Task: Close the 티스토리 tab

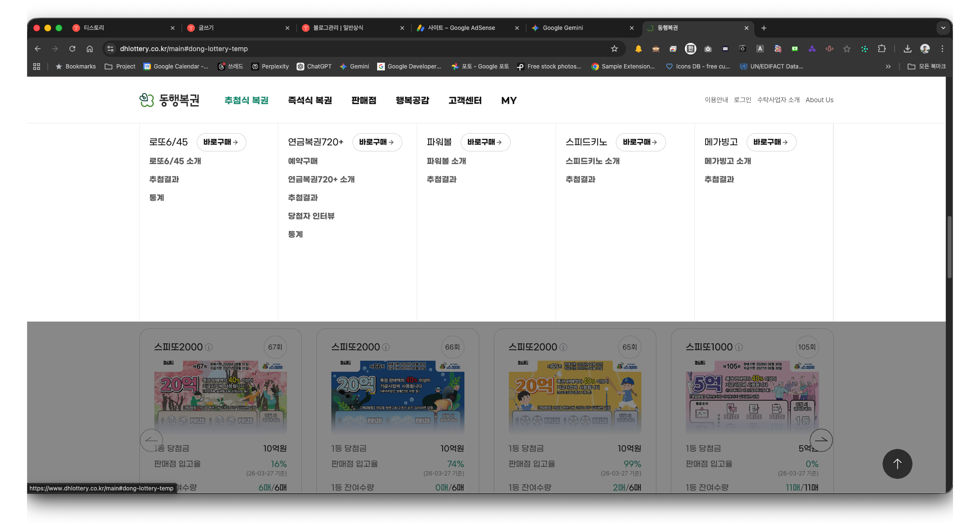Action: pyautogui.click(x=173, y=28)
